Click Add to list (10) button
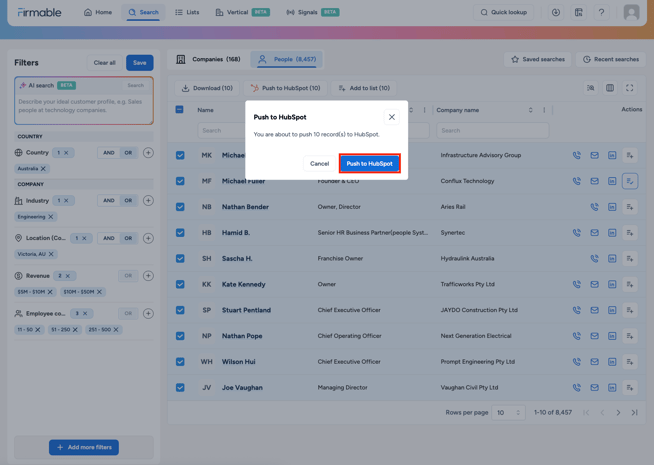 click(364, 88)
